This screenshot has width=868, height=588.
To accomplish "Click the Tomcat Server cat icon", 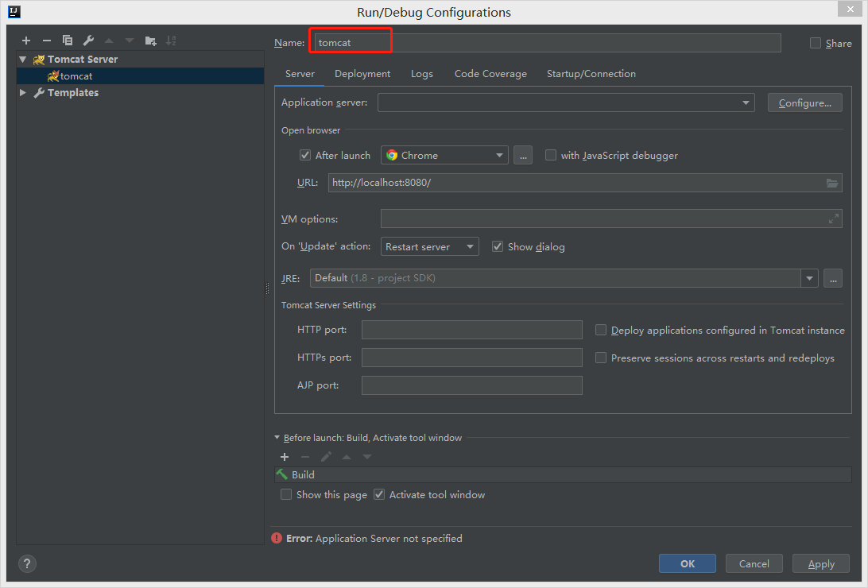I will (39, 59).
